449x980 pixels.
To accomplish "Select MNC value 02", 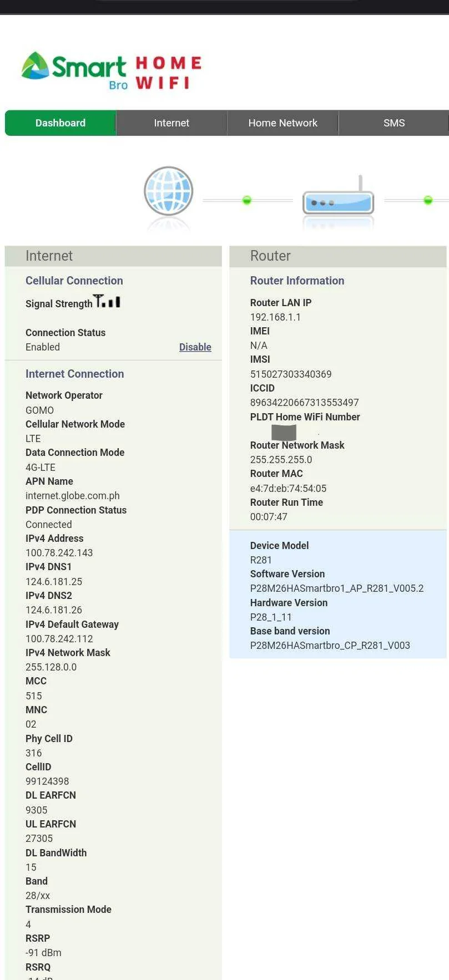I will [x=31, y=724].
